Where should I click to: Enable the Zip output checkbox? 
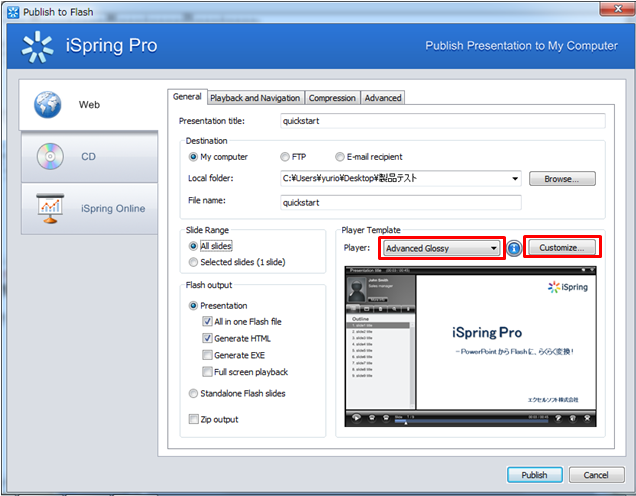(193, 419)
